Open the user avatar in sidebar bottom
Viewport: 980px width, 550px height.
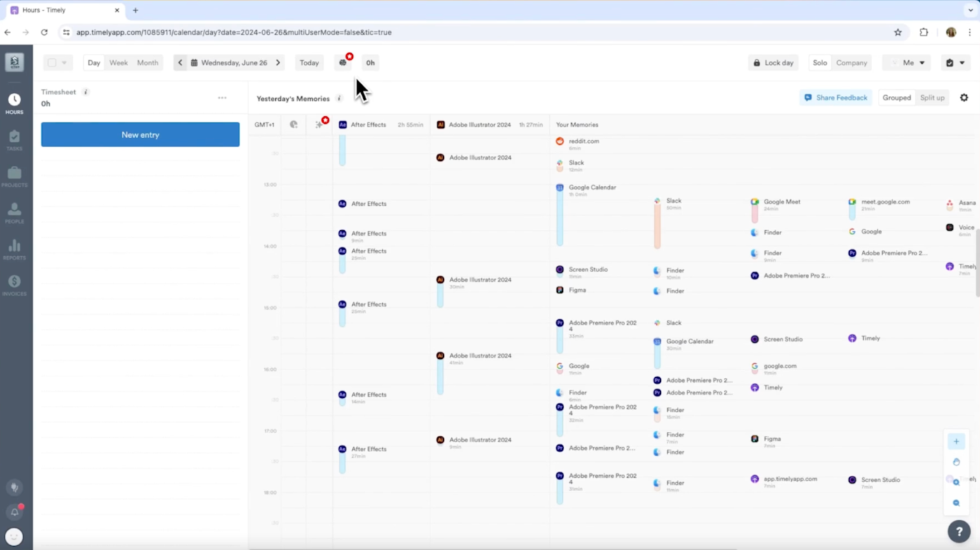(14, 537)
